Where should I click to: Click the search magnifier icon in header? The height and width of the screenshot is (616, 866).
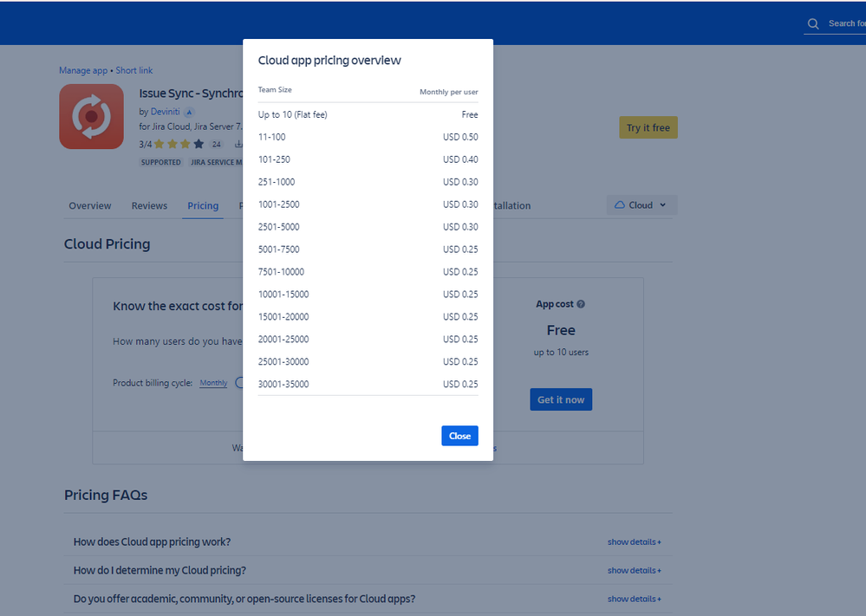[x=813, y=23]
